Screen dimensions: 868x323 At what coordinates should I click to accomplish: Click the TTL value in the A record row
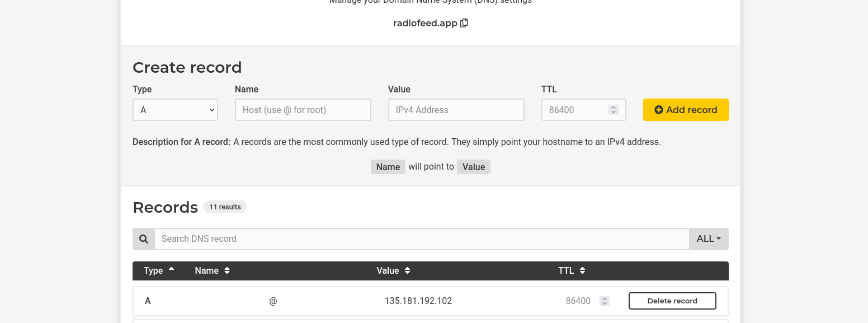click(x=578, y=301)
